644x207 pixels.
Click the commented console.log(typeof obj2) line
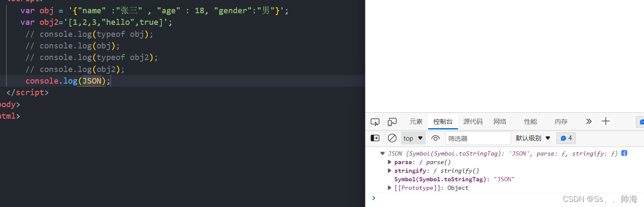(91, 57)
